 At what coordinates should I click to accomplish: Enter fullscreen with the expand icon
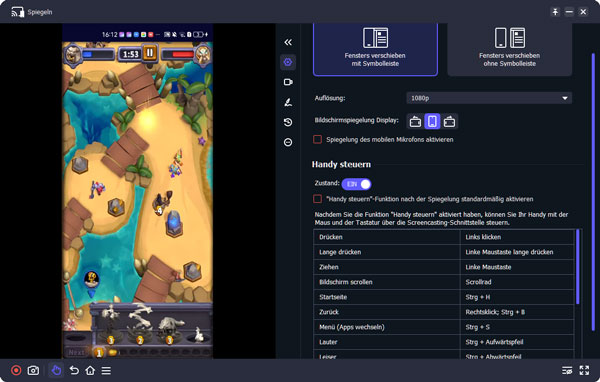pos(584,370)
